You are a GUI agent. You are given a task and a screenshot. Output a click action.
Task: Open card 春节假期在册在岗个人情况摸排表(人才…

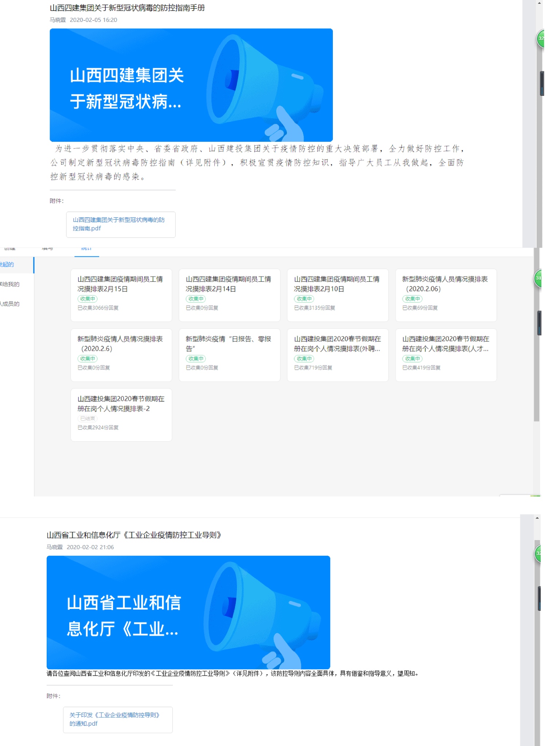(x=446, y=355)
